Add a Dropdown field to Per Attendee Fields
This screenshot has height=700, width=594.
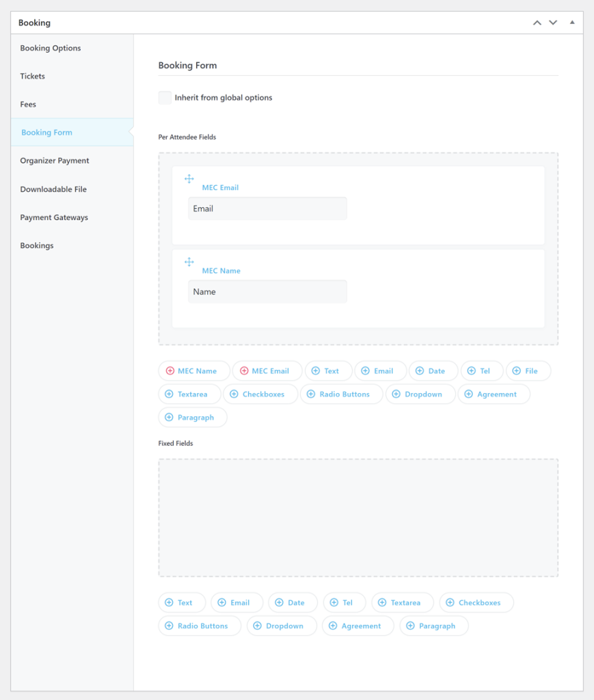pos(420,394)
